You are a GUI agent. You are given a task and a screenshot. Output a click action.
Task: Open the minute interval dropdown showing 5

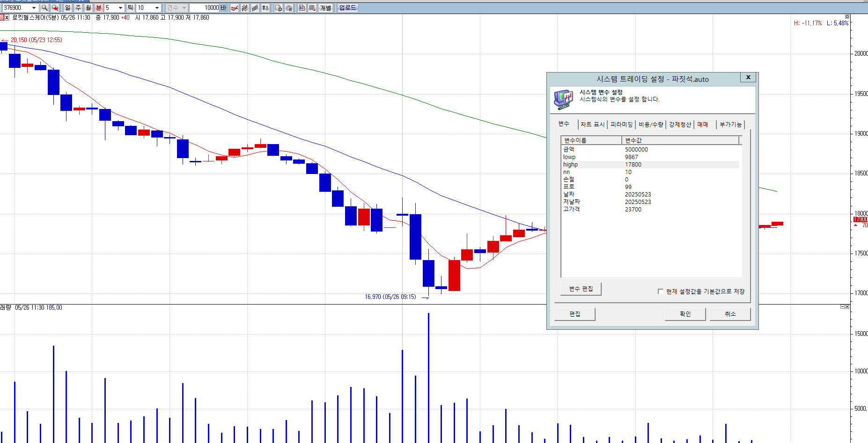[120, 8]
